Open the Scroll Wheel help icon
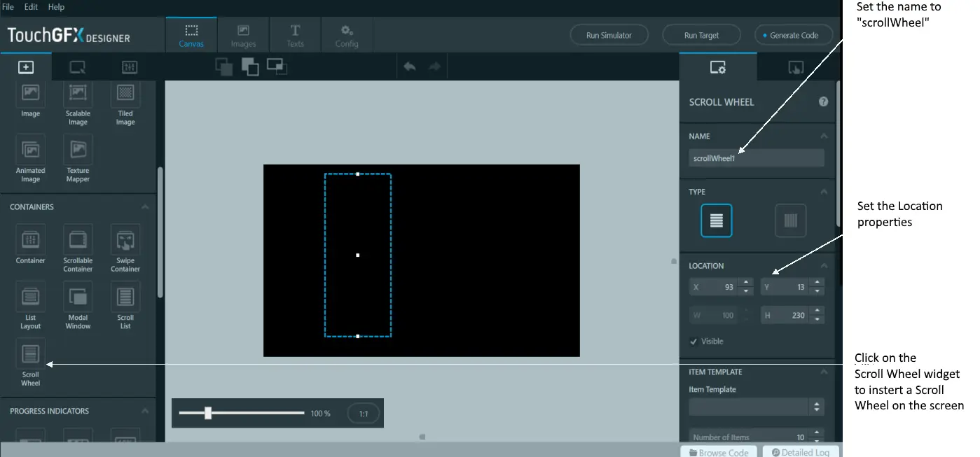980x457 pixels. click(x=824, y=101)
